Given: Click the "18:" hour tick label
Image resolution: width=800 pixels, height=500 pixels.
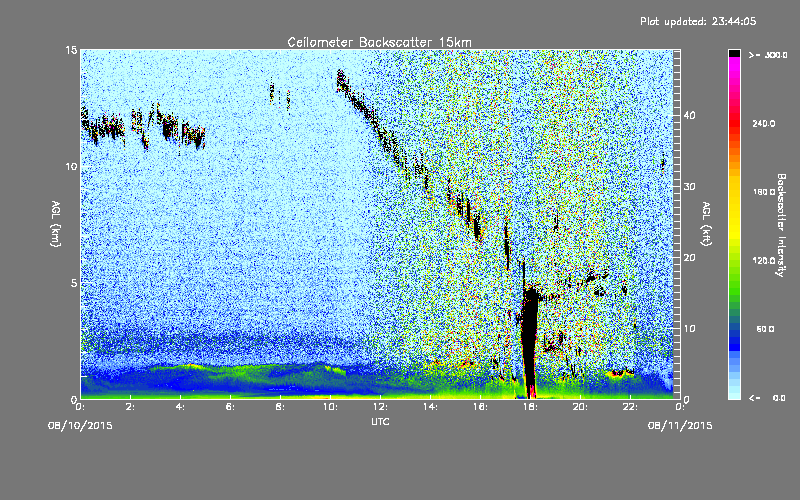Looking at the screenshot, I should [x=530, y=407].
